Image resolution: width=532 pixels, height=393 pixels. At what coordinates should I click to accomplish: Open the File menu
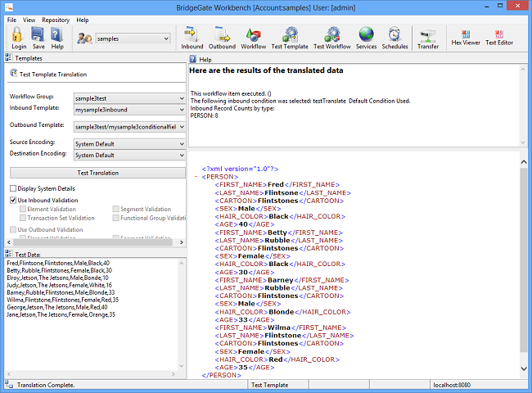point(11,20)
